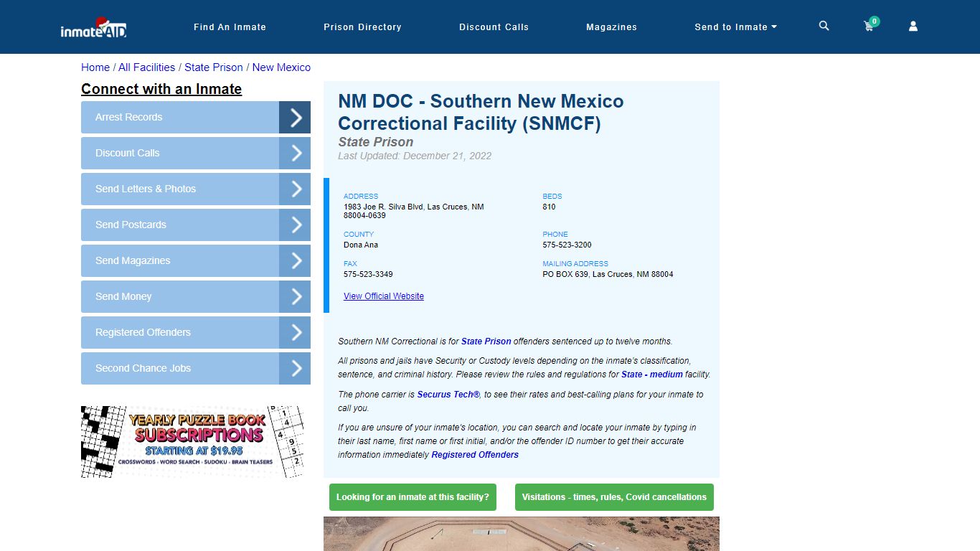Click the arrow icon beside Send Postcards
The image size is (980, 551).
click(295, 225)
